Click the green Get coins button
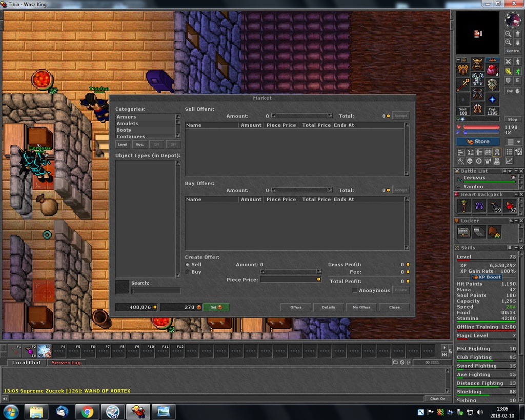Image resolution: width=525 pixels, height=420 pixels. 216,307
